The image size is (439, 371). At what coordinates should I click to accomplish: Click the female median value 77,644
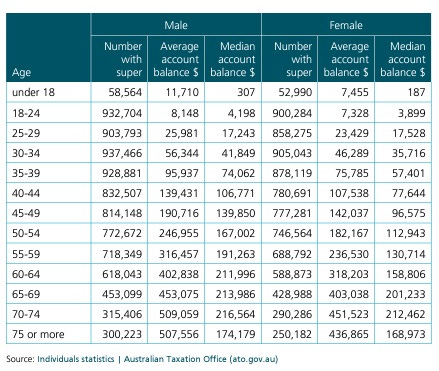pyautogui.click(x=409, y=193)
